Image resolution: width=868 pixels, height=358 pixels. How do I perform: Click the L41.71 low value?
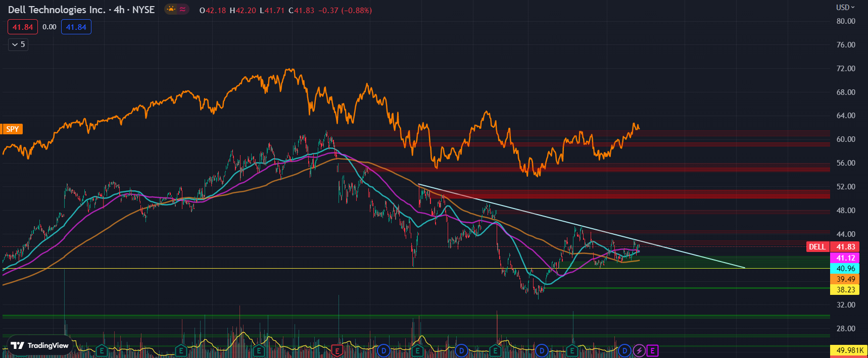click(272, 10)
